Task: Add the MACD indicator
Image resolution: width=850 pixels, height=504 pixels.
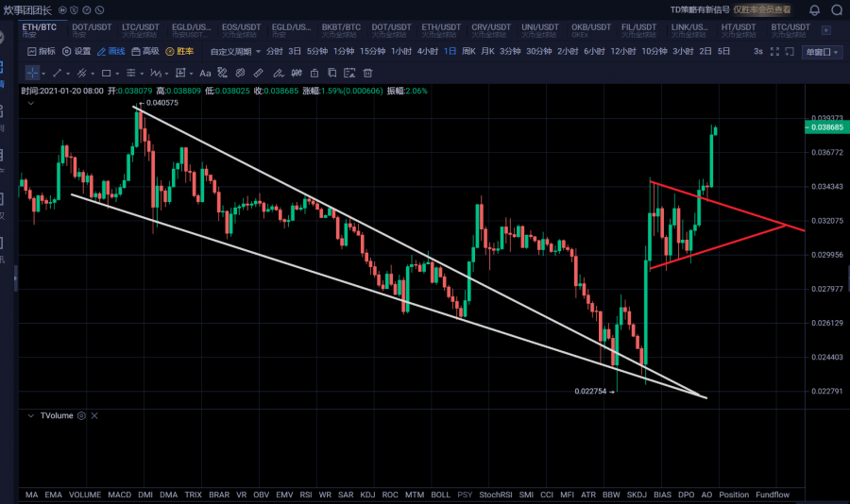Action: (x=119, y=495)
